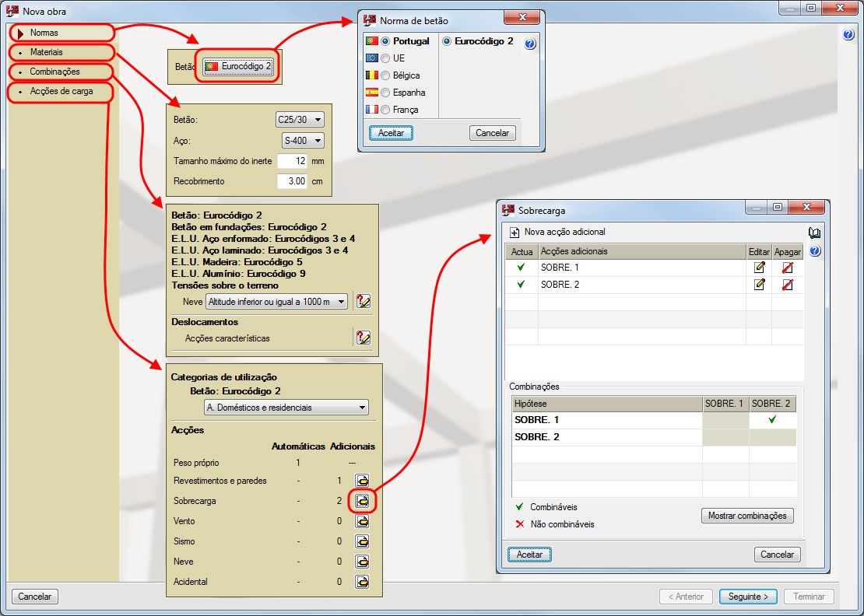Image resolution: width=864 pixels, height=616 pixels.
Task: Edit snow combination settings icon beside Neve dropdown
Action: 364,302
